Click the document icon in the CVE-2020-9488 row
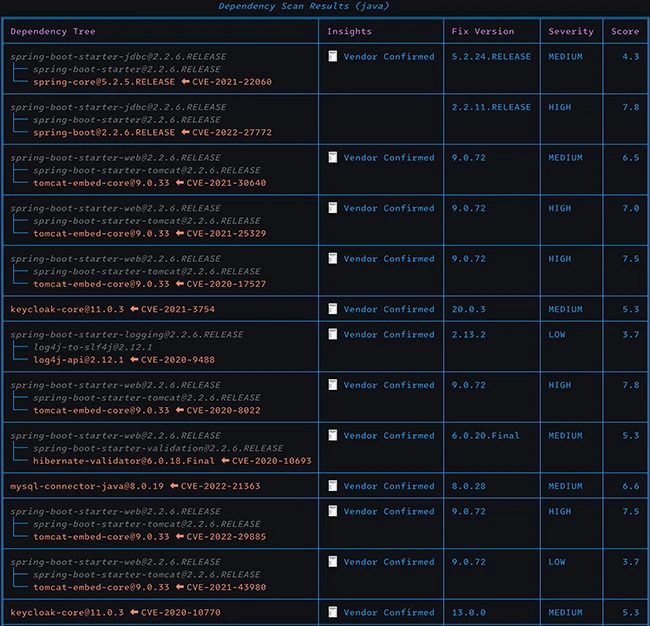Screen dimensions: 650x626 [332, 334]
